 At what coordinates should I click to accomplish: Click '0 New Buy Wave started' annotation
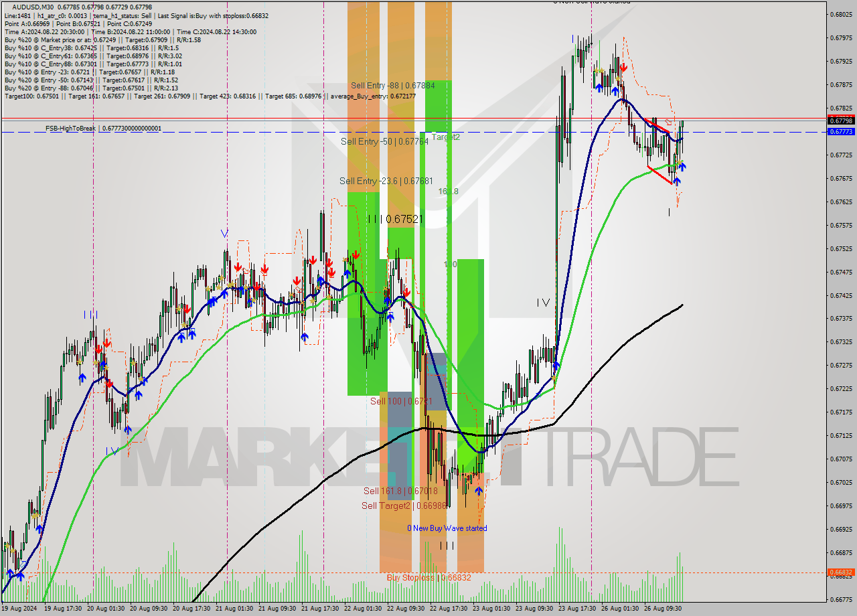(447, 528)
